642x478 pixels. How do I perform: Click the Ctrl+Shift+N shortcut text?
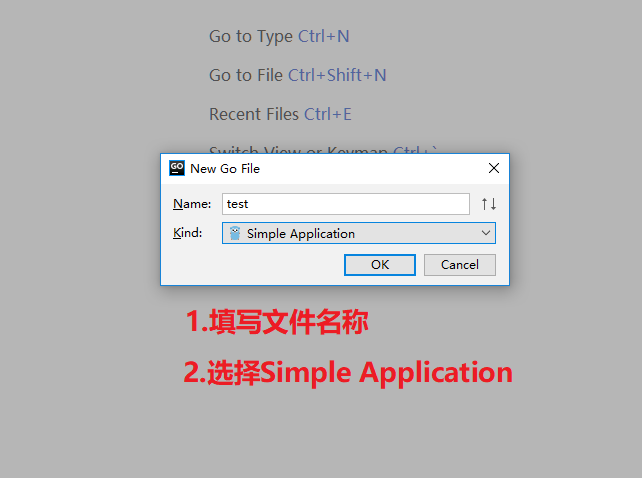point(337,75)
